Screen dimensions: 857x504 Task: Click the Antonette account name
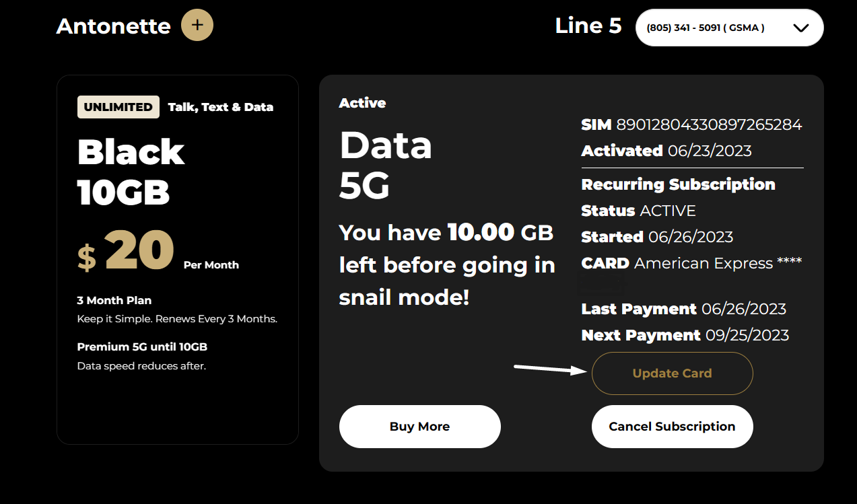113,26
